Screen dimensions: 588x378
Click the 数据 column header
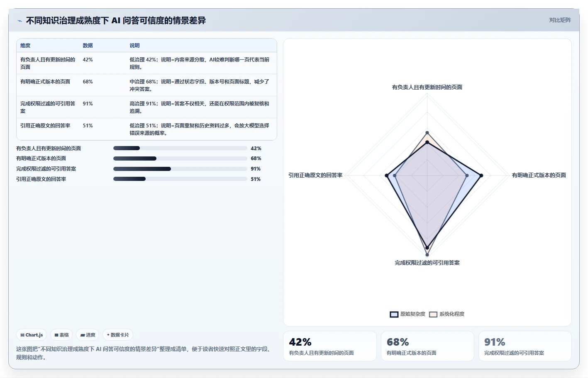coord(88,46)
